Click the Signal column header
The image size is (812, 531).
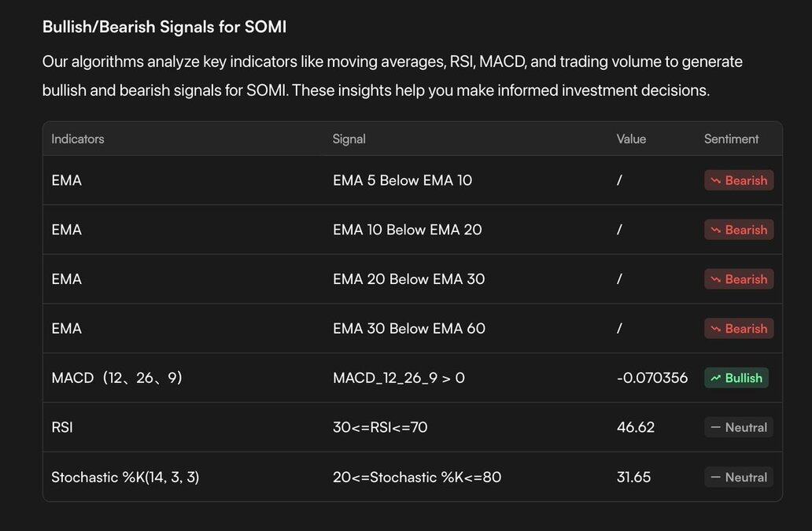point(349,139)
